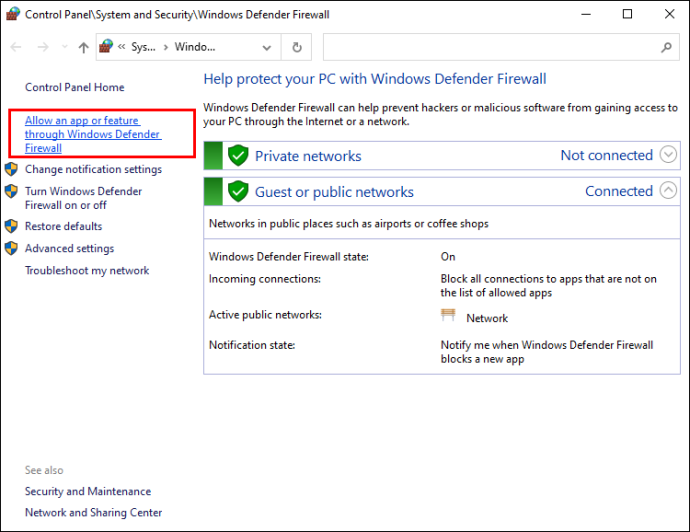Click the Network bench icon
This screenshot has width=690, height=532.
click(x=448, y=315)
